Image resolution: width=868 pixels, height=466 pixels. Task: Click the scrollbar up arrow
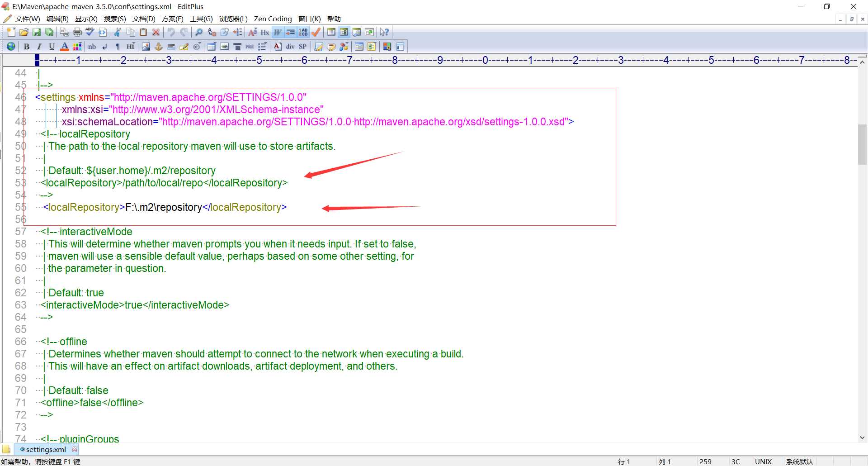tap(862, 62)
